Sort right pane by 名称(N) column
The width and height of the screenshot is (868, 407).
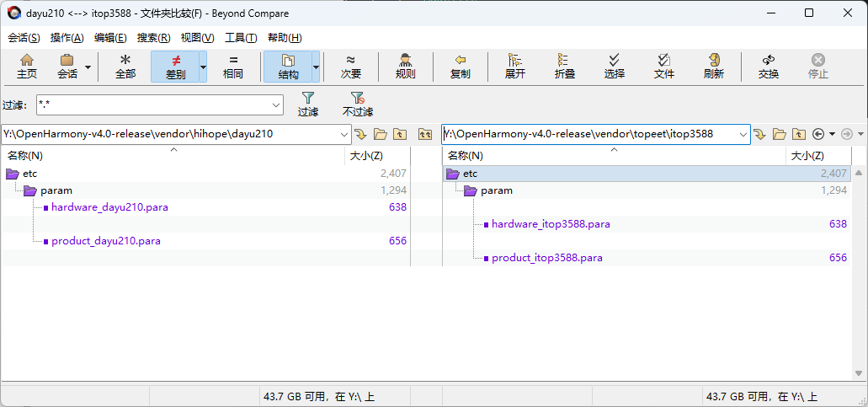pos(614,156)
